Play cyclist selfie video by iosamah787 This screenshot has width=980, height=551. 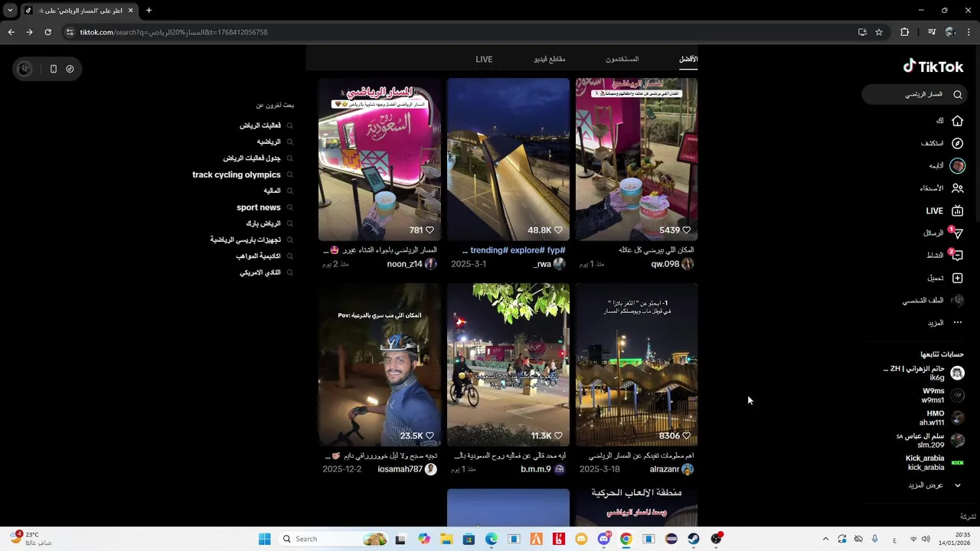click(x=380, y=365)
